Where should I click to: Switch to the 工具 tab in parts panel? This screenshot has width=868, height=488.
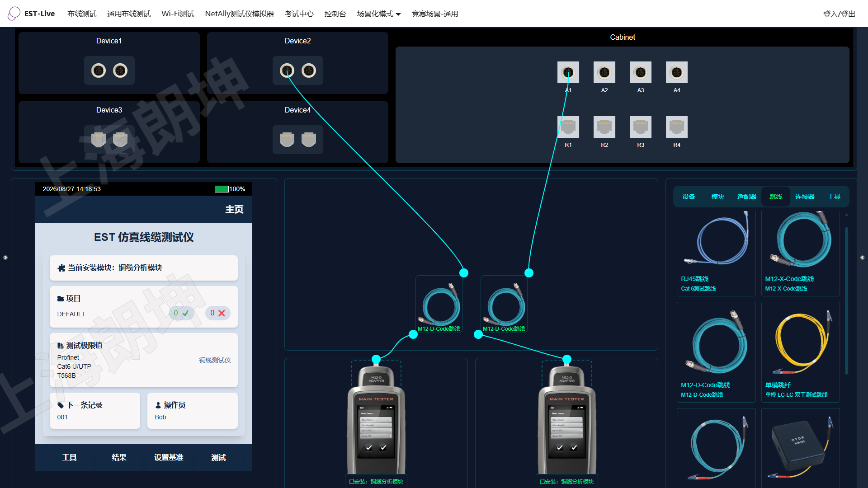tap(834, 197)
